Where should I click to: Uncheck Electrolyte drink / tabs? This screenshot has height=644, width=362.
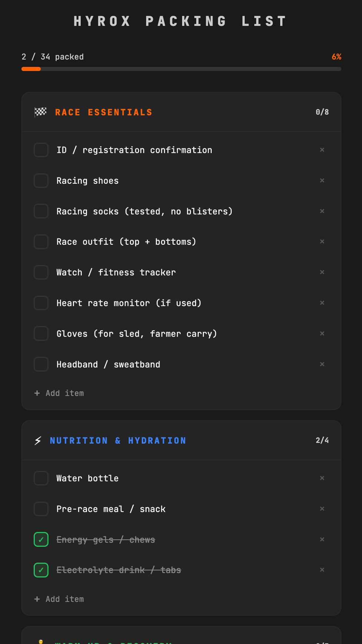(41, 570)
